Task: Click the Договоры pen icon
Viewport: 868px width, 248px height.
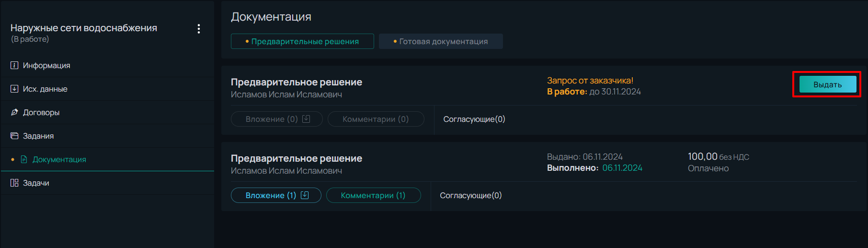Action: pyautogui.click(x=14, y=112)
